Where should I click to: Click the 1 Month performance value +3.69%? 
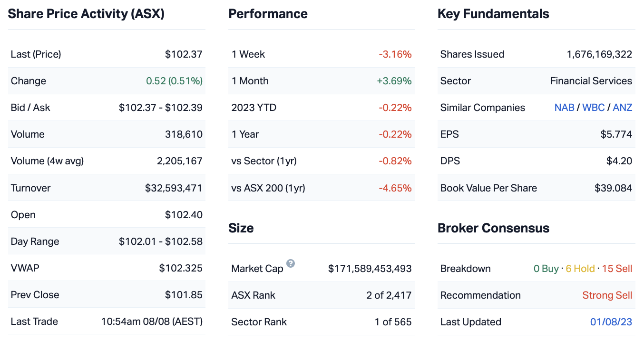pos(394,81)
